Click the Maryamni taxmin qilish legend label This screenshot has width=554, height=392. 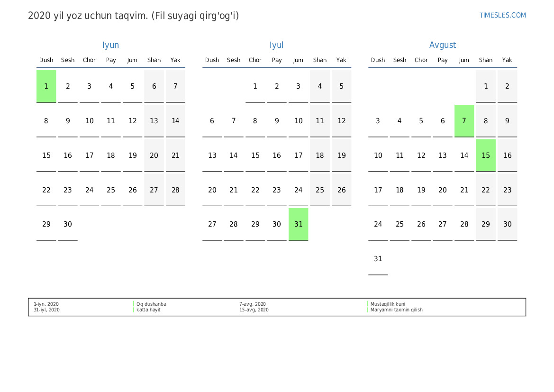[396, 310]
